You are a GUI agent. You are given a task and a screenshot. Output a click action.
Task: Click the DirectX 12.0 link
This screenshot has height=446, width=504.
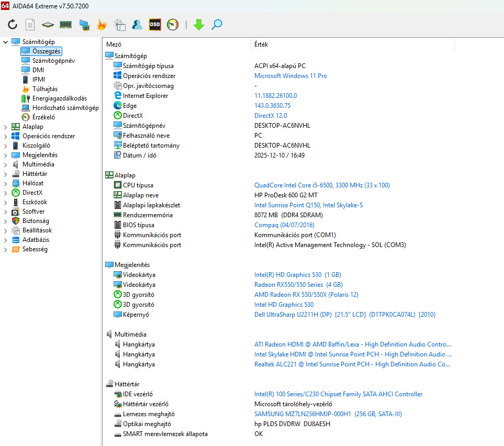pos(271,116)
